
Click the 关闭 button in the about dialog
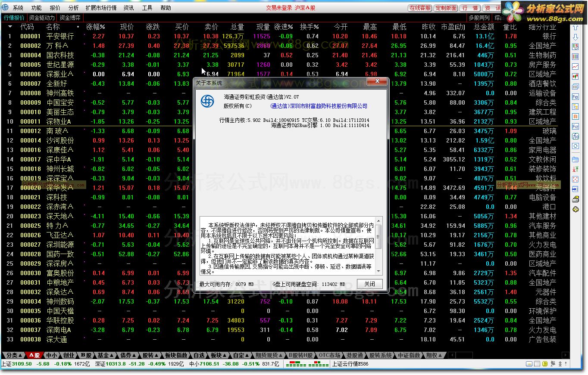369,284
